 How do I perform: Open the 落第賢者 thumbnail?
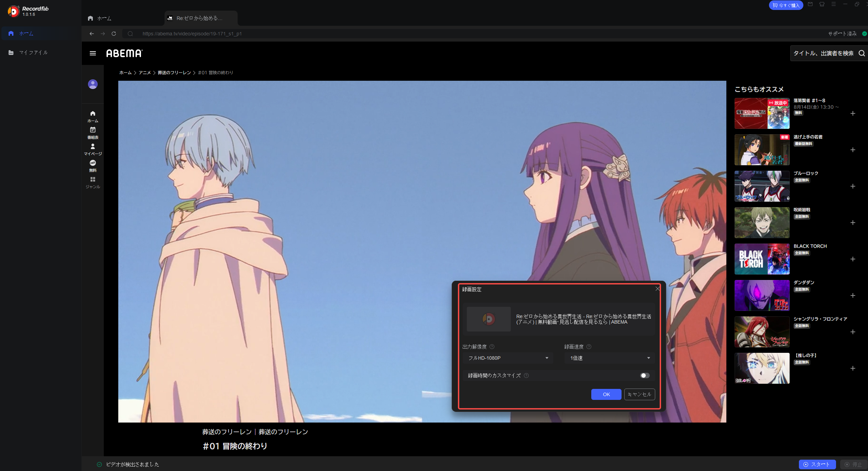[x=762, y=113]
